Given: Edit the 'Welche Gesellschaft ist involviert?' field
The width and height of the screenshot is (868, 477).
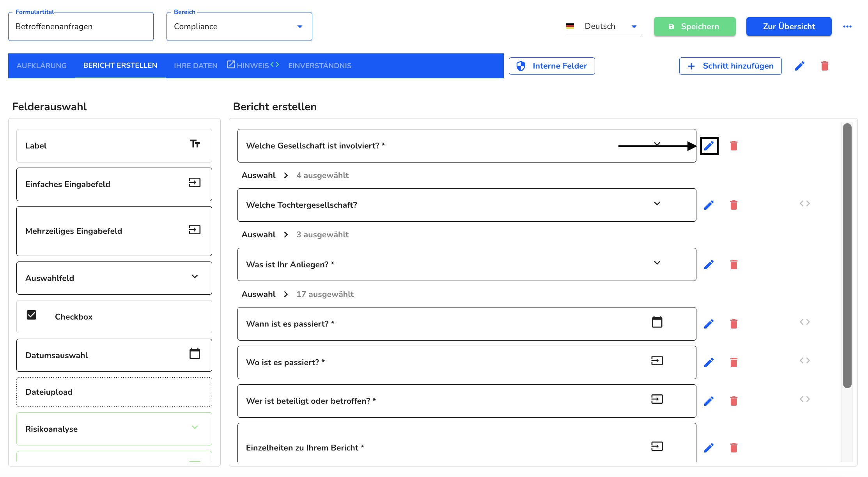Looking at the screenshot, I should pyautogui.click(x=709, y=146).
